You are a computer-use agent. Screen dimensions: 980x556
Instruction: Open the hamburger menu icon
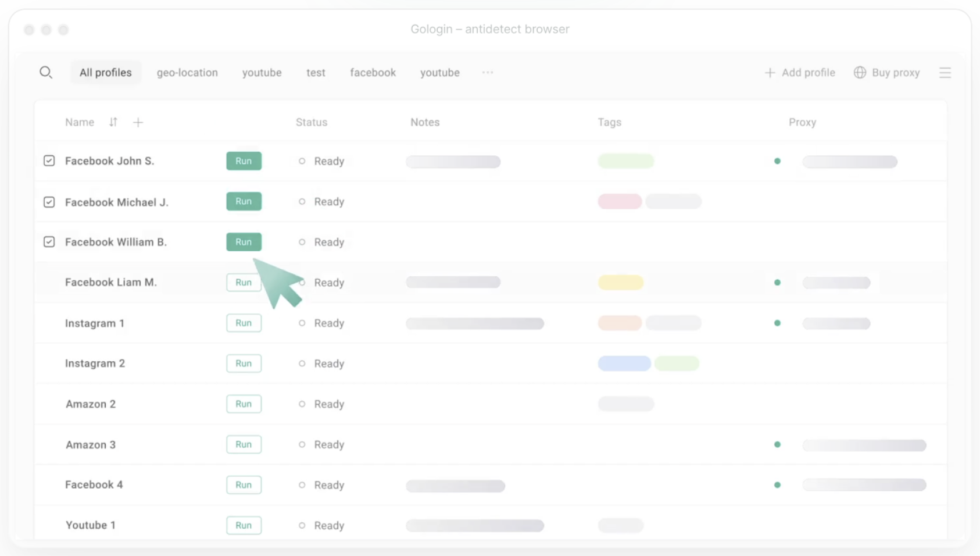tap(945, 73)
